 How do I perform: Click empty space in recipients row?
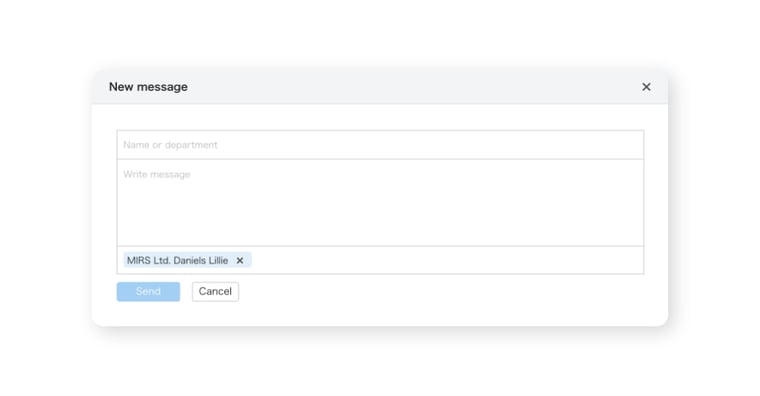tap(446, 260)
